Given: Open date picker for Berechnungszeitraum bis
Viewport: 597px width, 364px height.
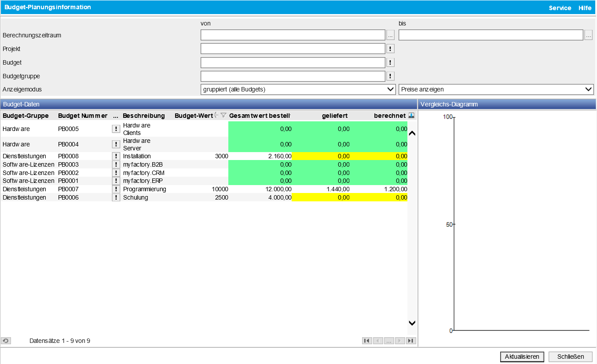Looking at the screenshot, I should coord(588,35).
